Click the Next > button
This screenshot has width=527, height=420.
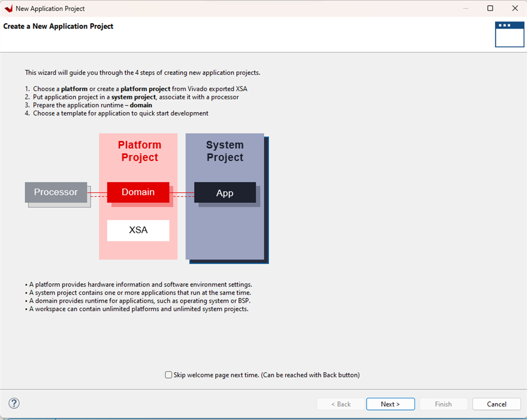(390, 404)
